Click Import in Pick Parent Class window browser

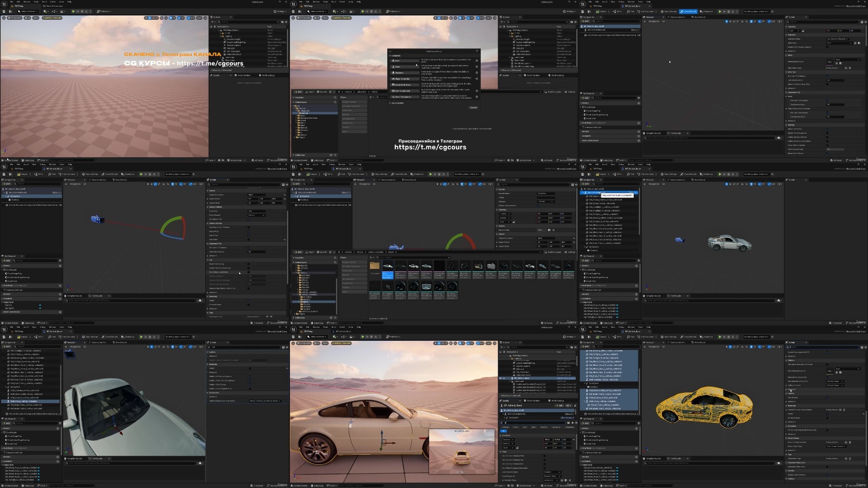[x=310, y=92]
